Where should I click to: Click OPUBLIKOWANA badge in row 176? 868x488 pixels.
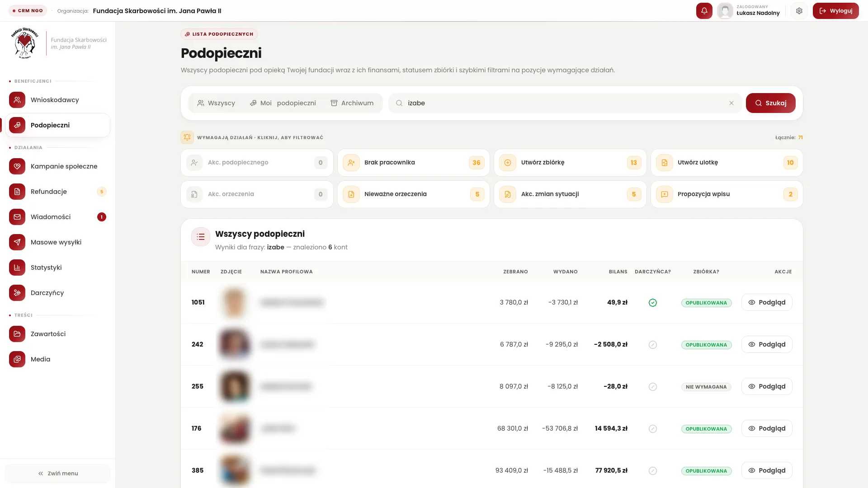[x=706, y=429]
